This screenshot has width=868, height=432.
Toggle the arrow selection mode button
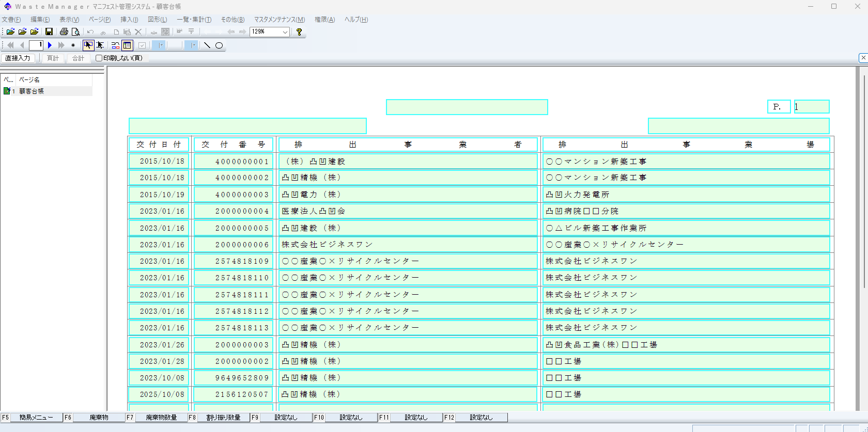88,45
